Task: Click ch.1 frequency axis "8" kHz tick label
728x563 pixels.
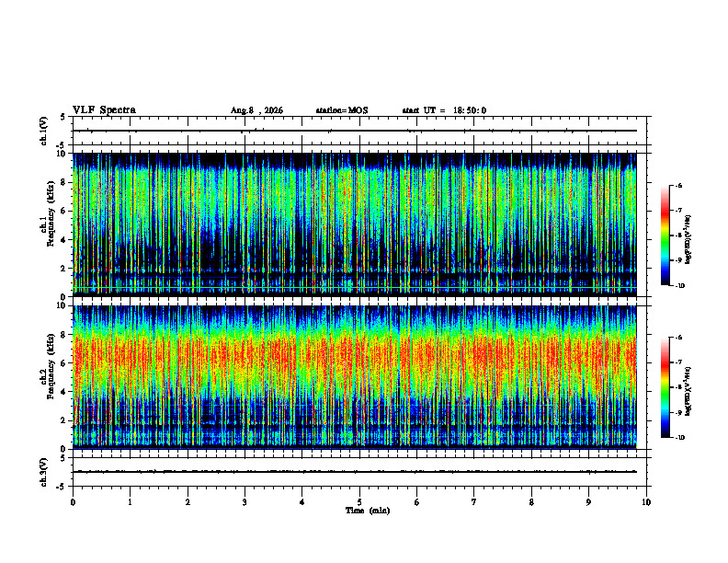Action: click(63, 182)
